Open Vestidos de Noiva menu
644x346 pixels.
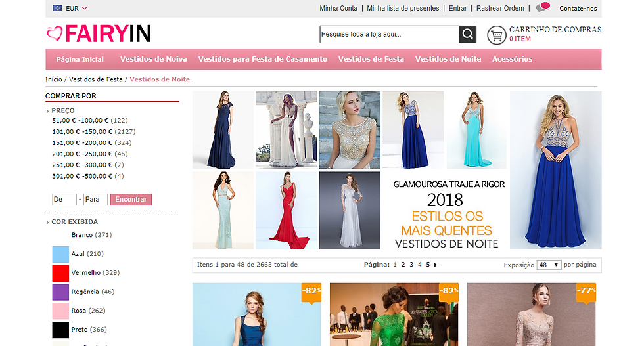click(x=154, y=59)
